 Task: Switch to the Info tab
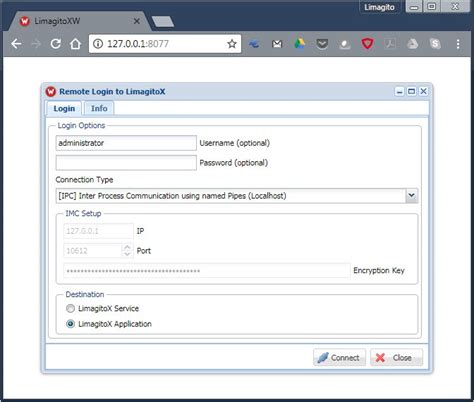click(99, 108)
